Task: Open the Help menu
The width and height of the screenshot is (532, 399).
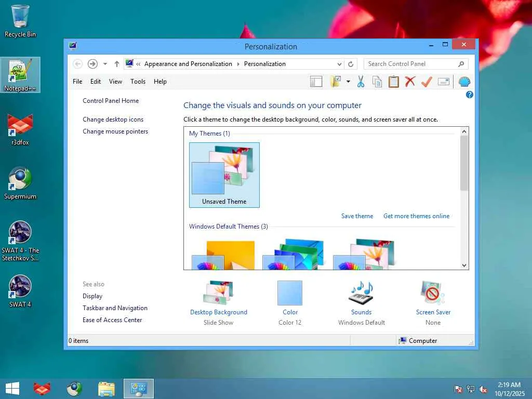Action: click(160, 82)
